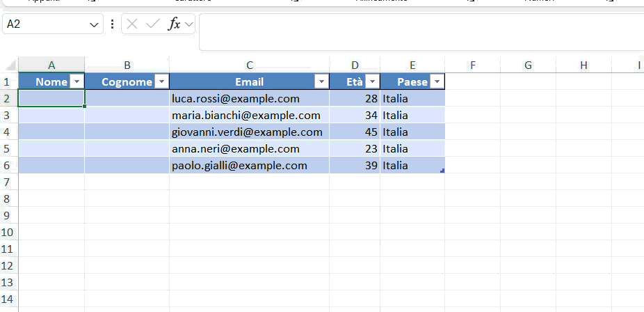This screenshot has height=312, width=644.
Task: Open the Cognome column filter dropdown
Action: 161,82
